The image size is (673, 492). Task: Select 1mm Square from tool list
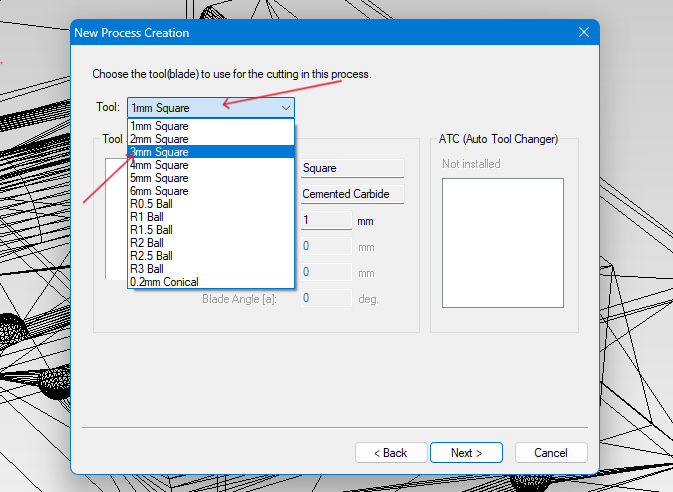(x=211, y=126)
